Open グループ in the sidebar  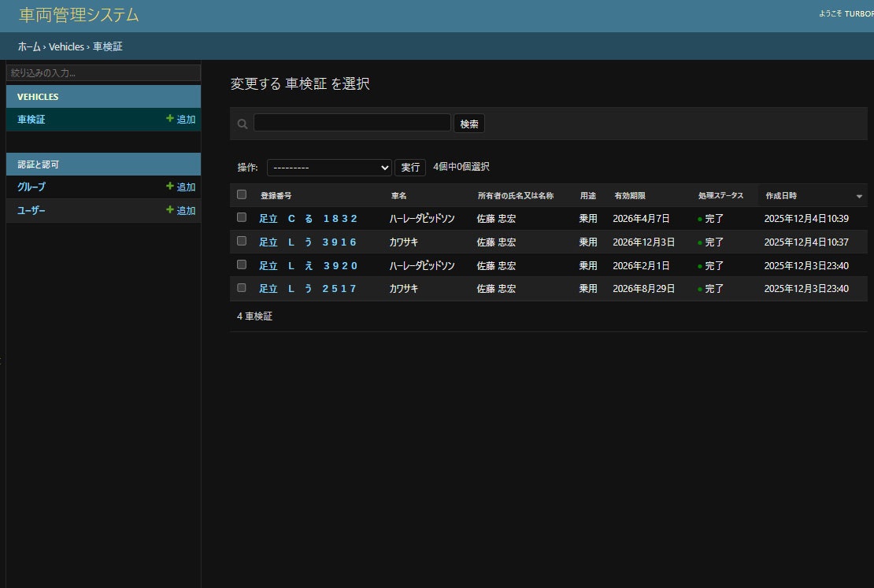click(31, 187)
